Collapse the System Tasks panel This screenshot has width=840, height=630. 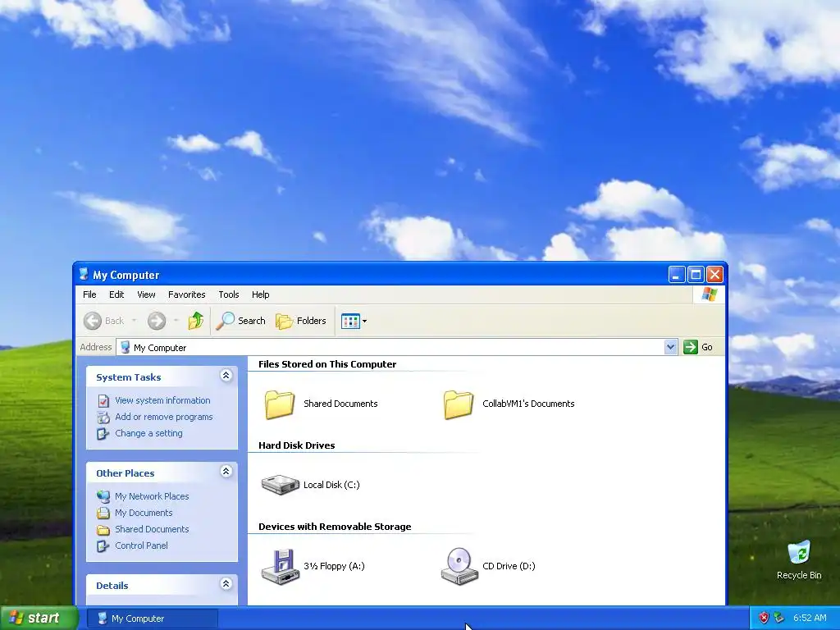pyautogui.click(x=226, y=376)
